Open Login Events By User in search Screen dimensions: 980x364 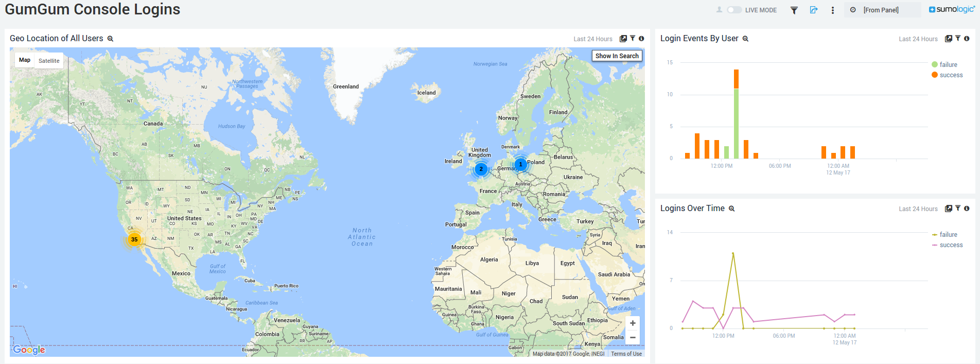coord(745,39)
